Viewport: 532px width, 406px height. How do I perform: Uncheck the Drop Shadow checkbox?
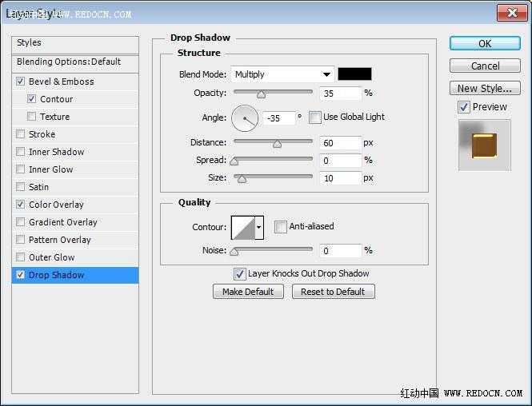tap(20, 275)
